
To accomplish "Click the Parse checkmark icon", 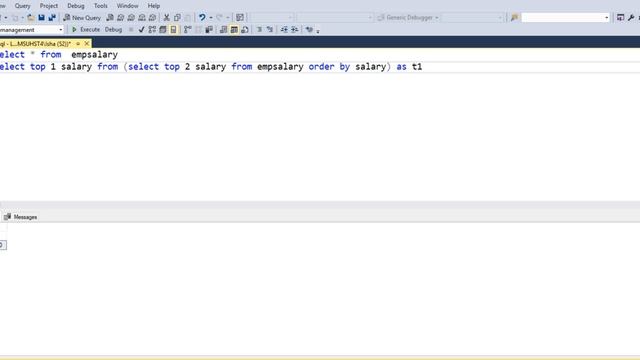I will (141, 29).
